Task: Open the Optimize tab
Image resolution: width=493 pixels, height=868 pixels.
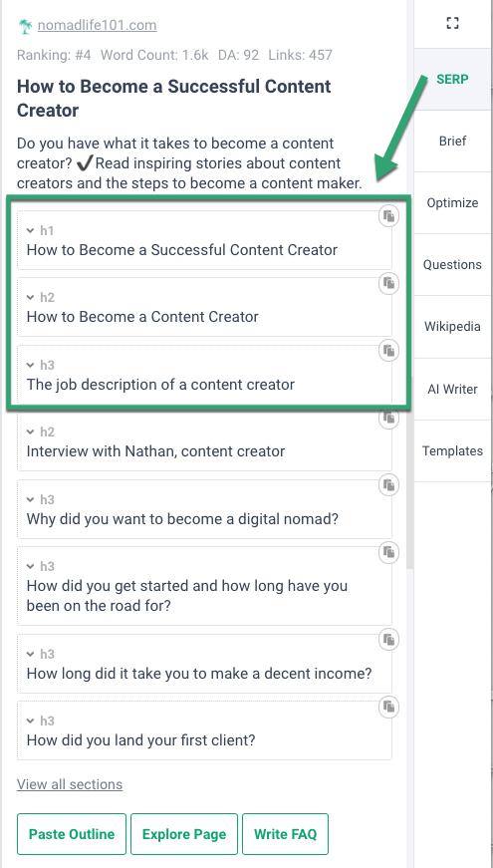Action: click(452, 203)
